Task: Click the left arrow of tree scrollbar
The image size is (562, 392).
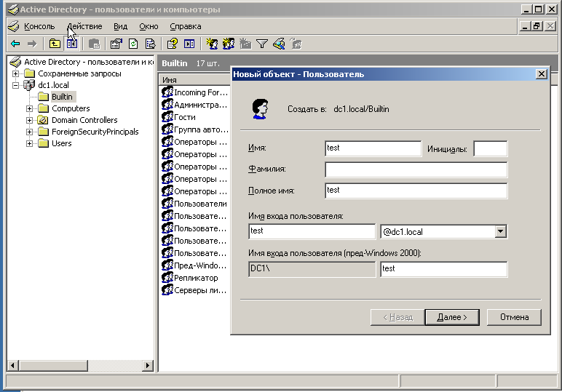Action: click(13, 366)
